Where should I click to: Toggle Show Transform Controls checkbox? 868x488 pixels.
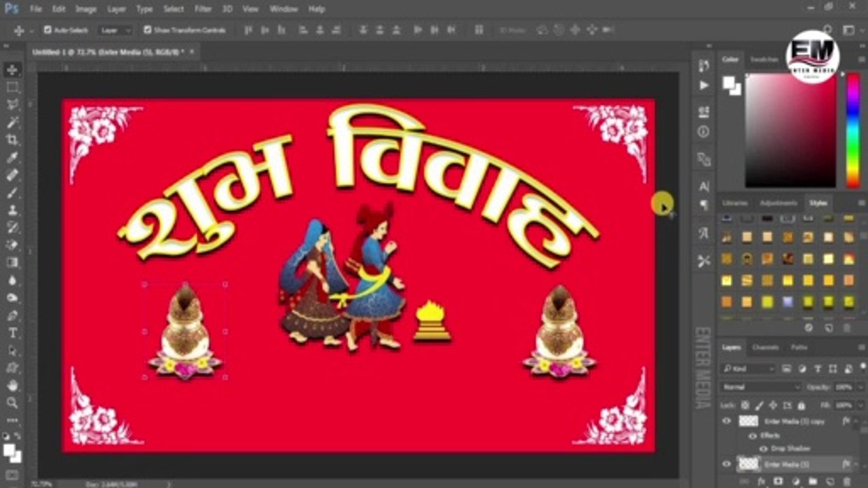147,30
